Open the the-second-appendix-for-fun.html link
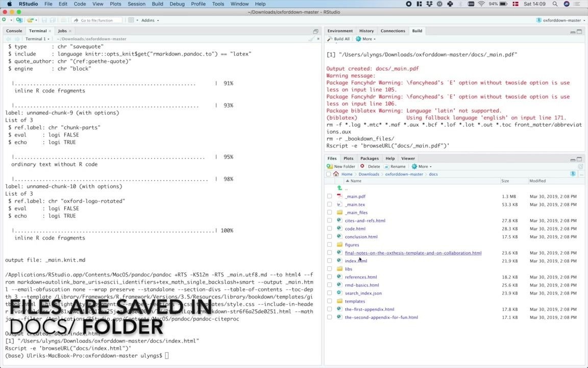The height and width of the screenshot is (368, 588). [381, 317]
